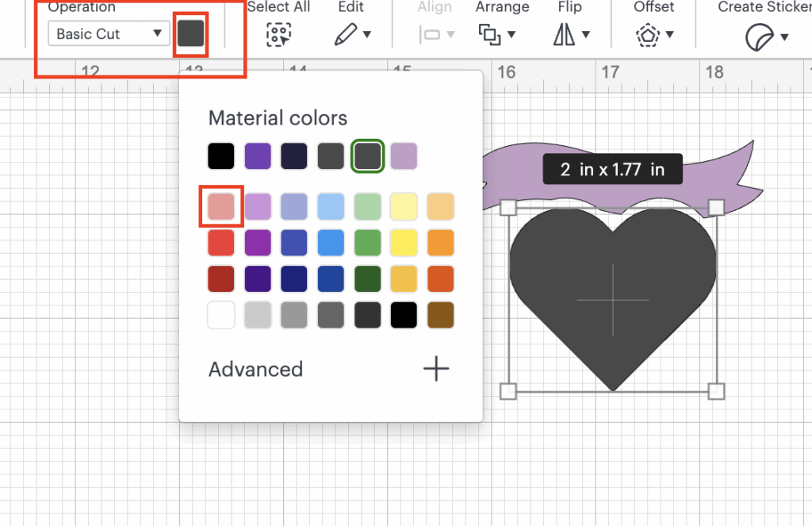Open the Edit pencil tool menu
Screen dimensions: 812x526
[346, 34]
